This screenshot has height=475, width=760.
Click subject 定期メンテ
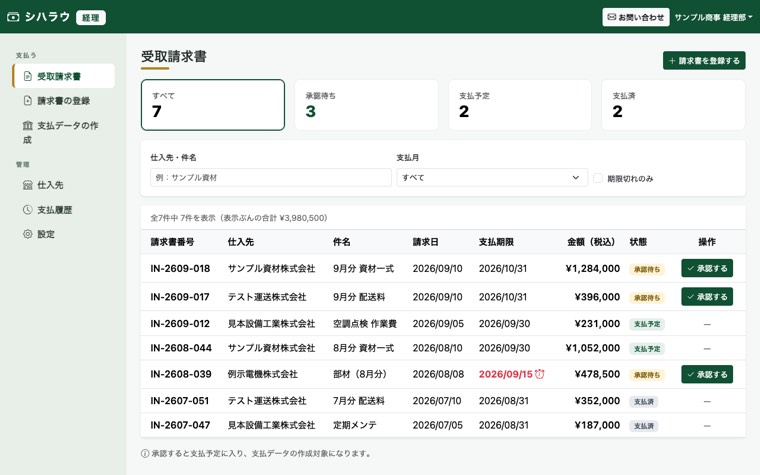[354, 425]
